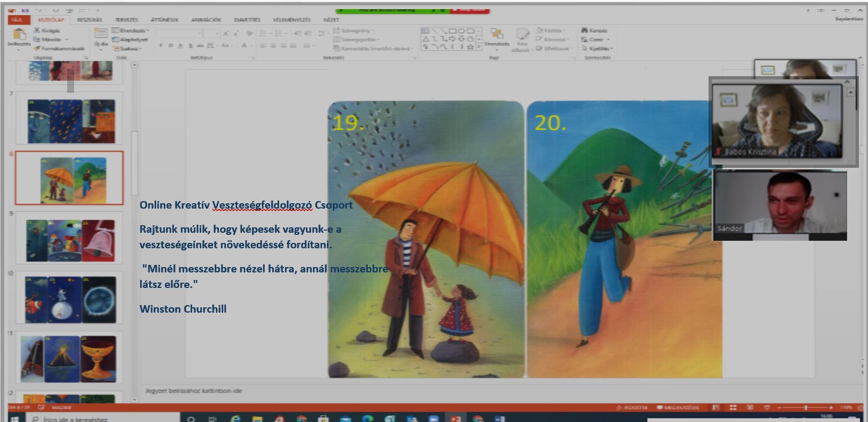Viewport: 868px width, 422px height.
Task: Open the TERVEZÉS (Design) ribbon tab
Action: coord(126,20)
